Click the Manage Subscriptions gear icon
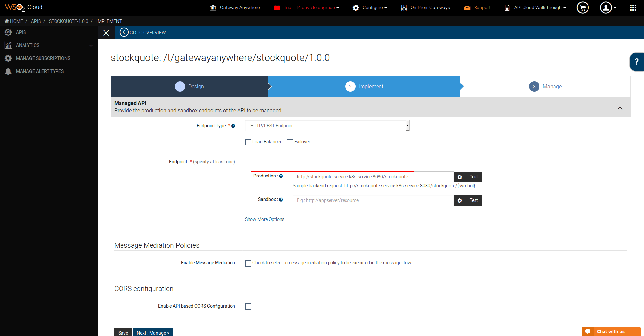Image resolution: width=644 pixels, height=336 pixels. [x=8, y=58]
